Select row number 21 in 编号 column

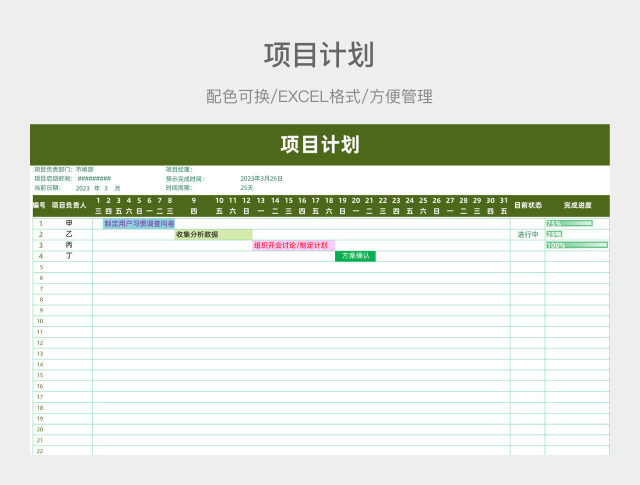click(40, 440)
